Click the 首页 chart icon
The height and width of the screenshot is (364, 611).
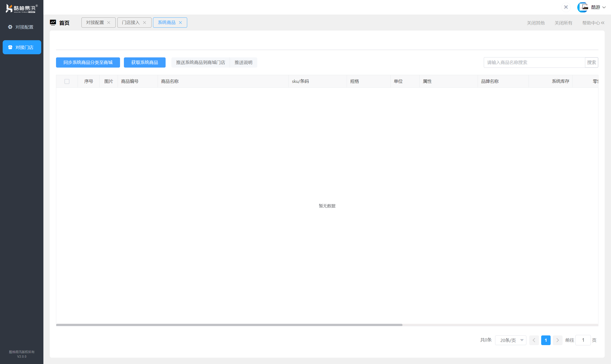tap(53, 23)
